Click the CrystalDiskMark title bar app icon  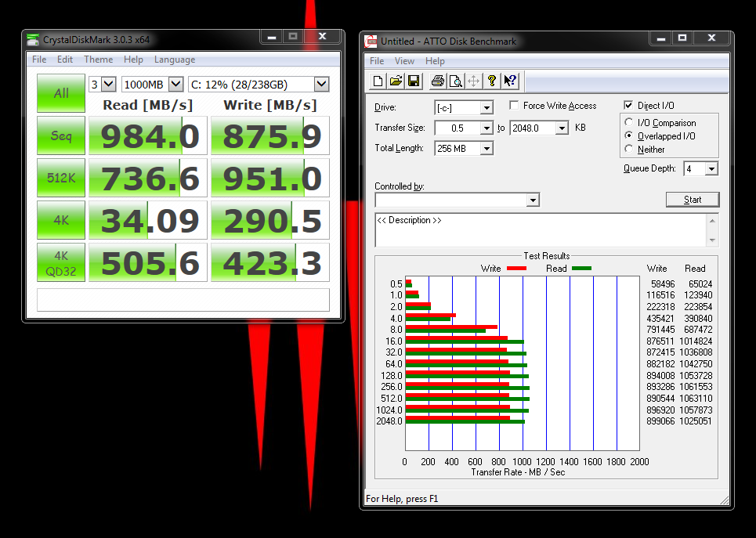33,39
